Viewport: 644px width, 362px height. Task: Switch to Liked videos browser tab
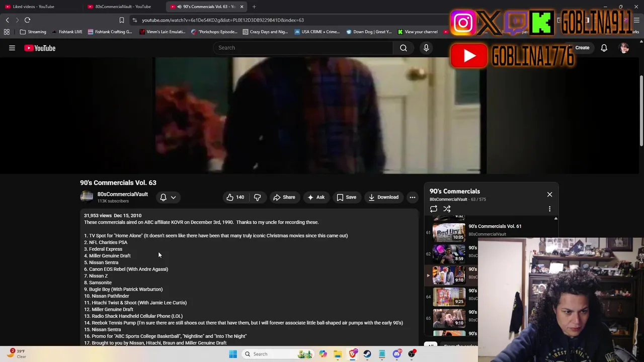[41, 7]
